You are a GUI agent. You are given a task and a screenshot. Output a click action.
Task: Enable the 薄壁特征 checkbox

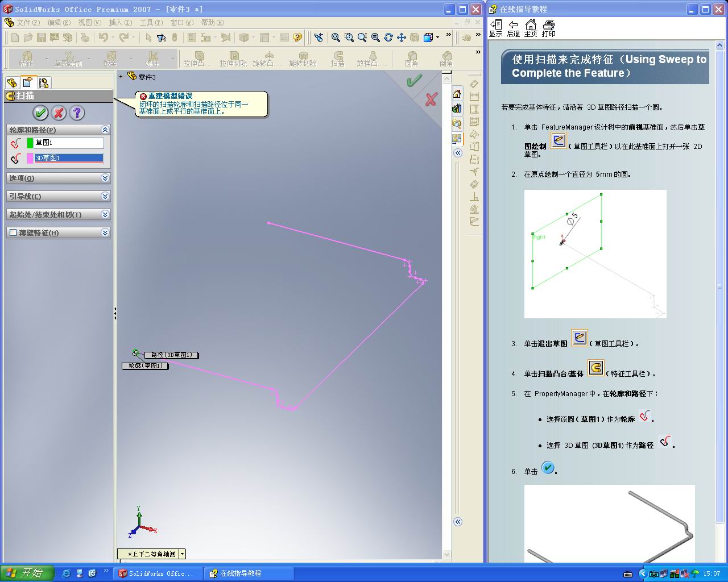[x=13, y=232]
